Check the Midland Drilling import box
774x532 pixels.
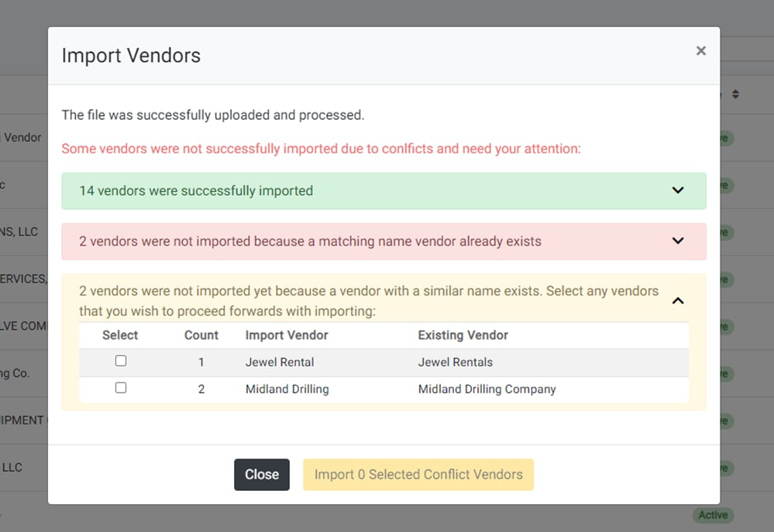[121, 388]
